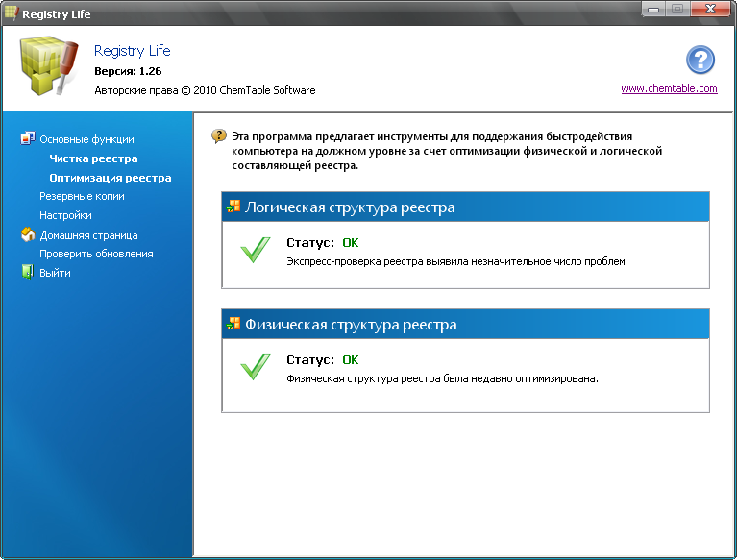737x560 pixels.
Task: Click the Основные функции sidebar icon
Action: tap(27, 138)
